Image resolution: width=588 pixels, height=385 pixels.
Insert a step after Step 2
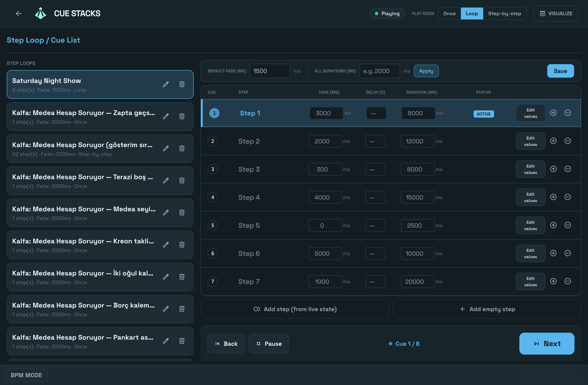point(553,141)
